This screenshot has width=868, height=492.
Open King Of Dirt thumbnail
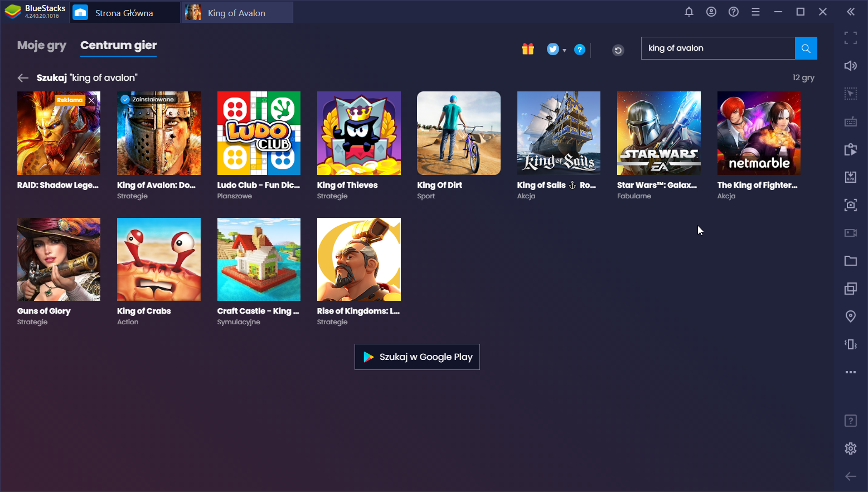[459, 133]
